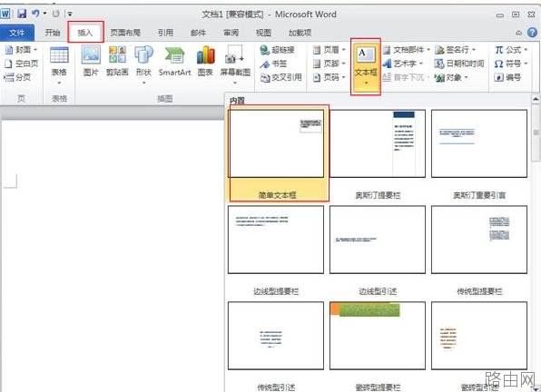541x392 pixels.
Task: Open the 艺术字 WordArt dropdown
Action: pos(403,64)
